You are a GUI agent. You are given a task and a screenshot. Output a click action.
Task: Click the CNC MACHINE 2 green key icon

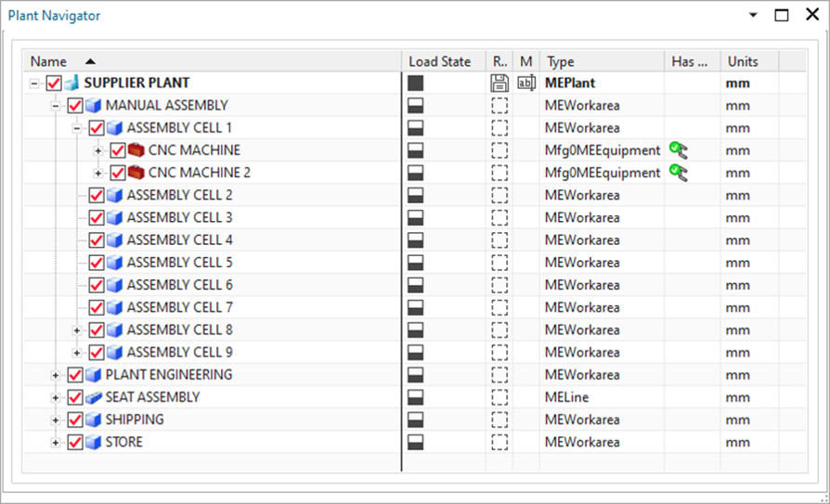(679, 173)
